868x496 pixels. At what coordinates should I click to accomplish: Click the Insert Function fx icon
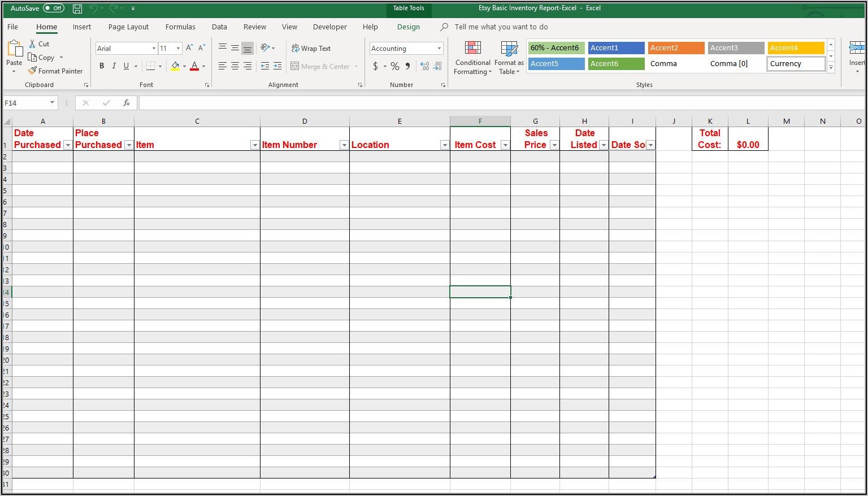(x=127, y=103)
